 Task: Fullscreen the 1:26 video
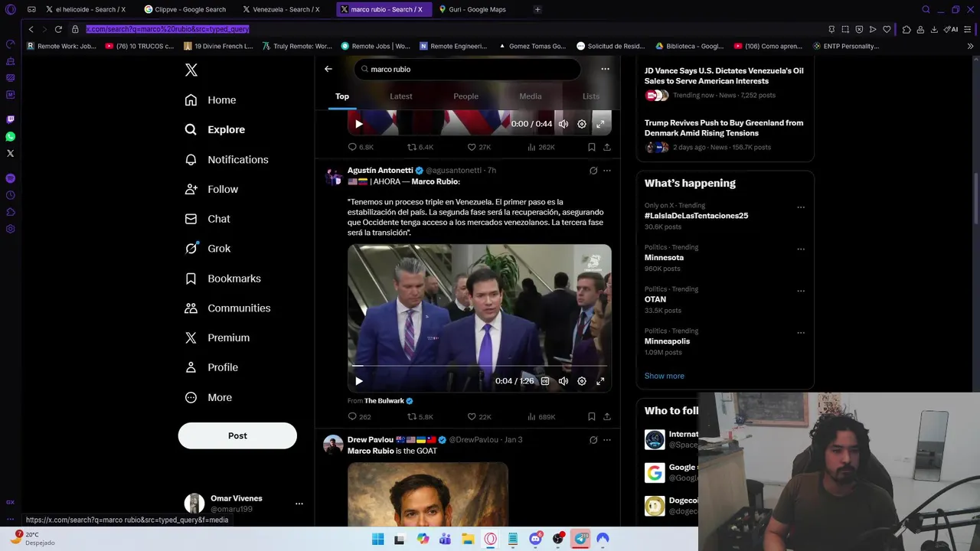tap(600, 381)
